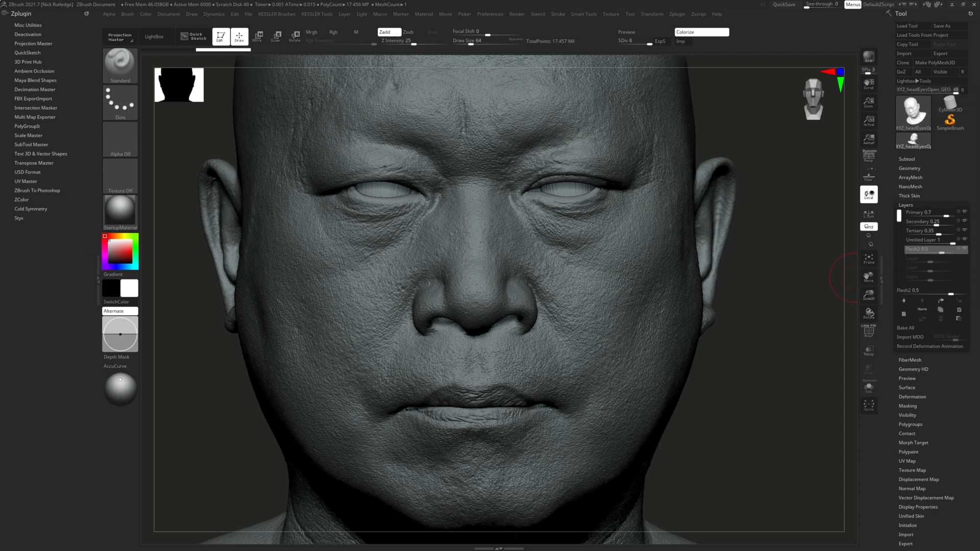Toggle Perspective (Persp) view icon
This screenshot has width=980, height=551.
[x=868, y=156]
